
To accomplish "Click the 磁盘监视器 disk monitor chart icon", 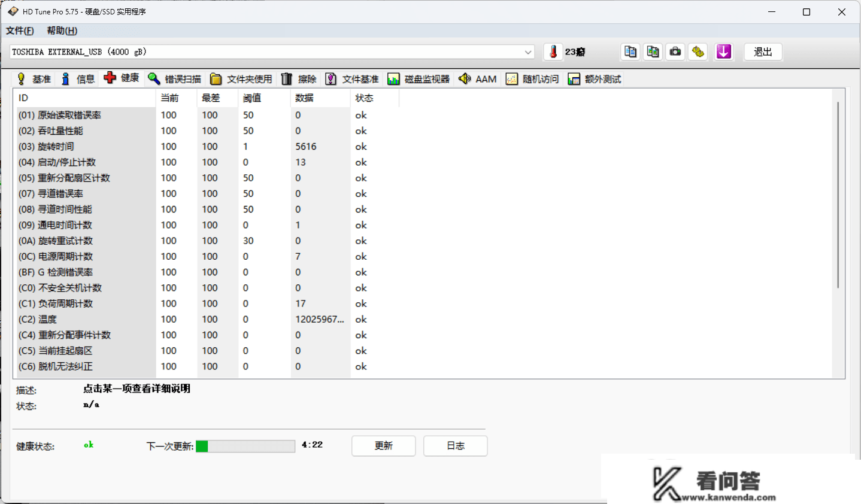I will 393,79.
